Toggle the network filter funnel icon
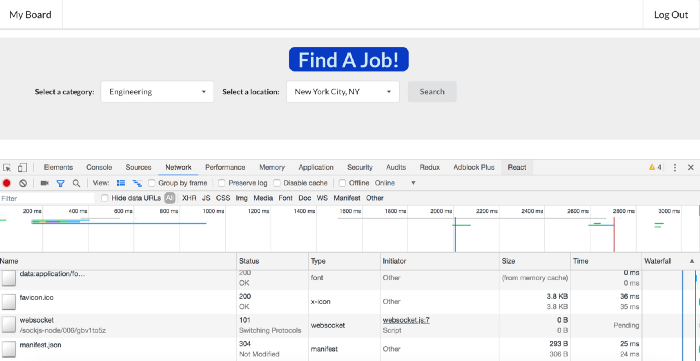700x361 pixels. tap(61, 183)
